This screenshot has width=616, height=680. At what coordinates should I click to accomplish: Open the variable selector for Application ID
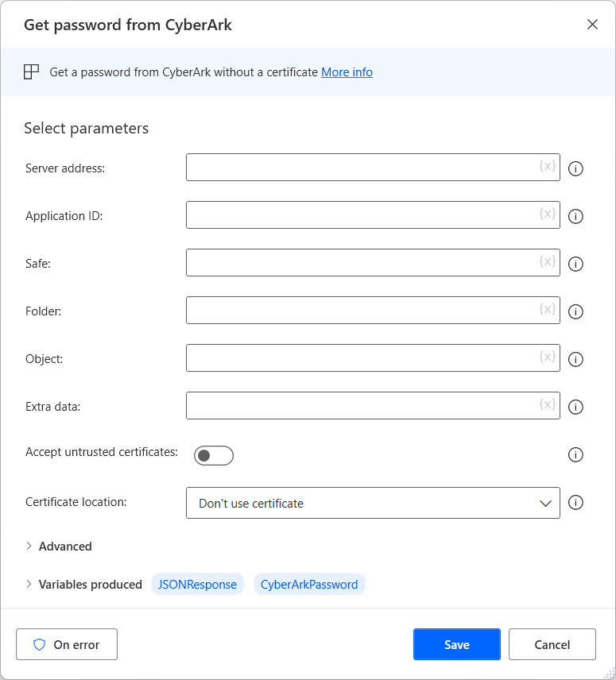(x=547, y=214)
